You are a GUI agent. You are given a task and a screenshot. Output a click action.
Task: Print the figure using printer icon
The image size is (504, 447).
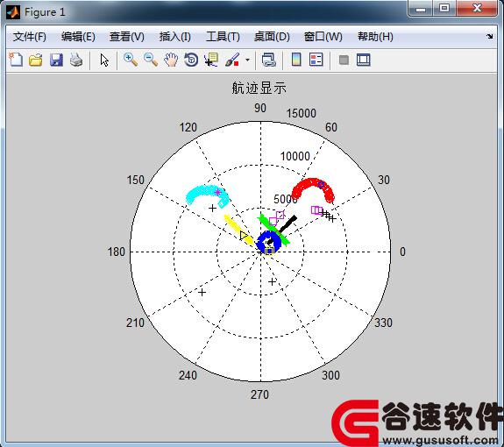pos(76,60)
